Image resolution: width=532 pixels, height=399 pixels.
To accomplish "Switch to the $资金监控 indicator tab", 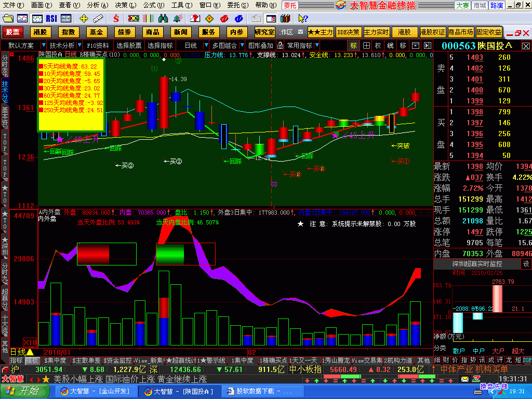I will pyautogui.click(x=117, y=361).
